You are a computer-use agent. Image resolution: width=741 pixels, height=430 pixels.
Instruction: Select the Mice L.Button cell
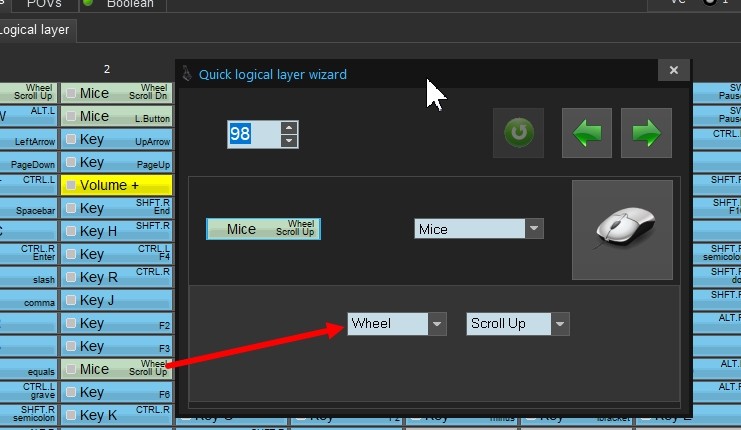[x=117, y=116]
